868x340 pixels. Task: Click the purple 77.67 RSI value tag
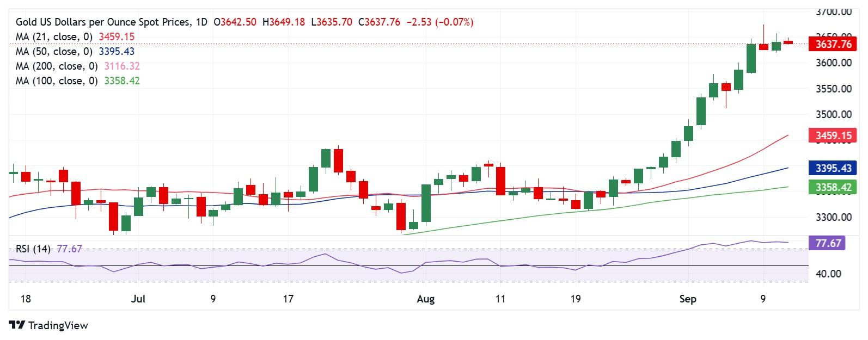pos(828,243)
